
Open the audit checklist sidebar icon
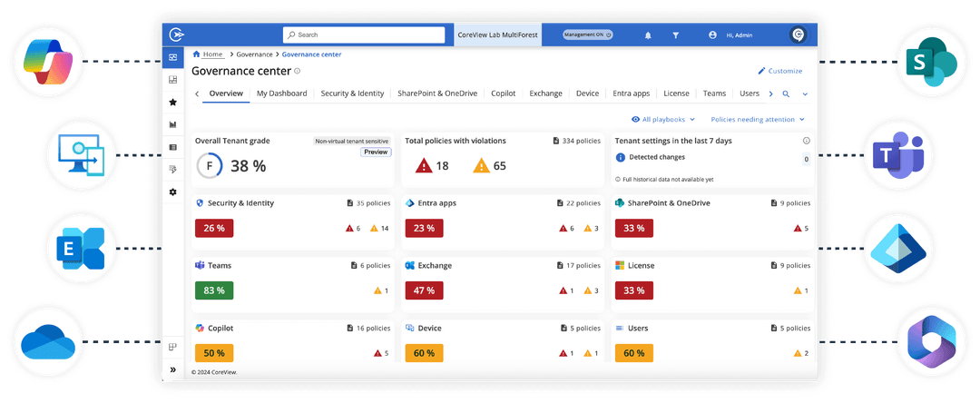coord(173,170)
